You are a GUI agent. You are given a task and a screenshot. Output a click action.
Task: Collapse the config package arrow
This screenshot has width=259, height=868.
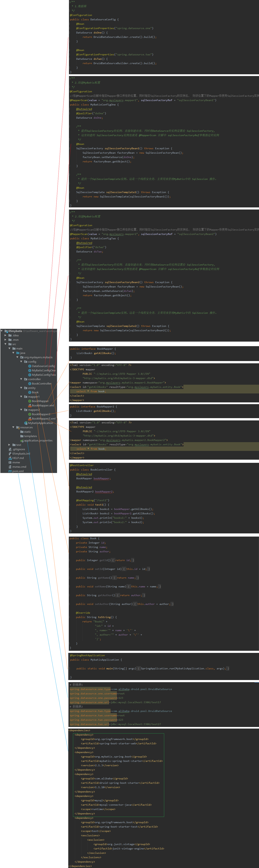point(21,362)
